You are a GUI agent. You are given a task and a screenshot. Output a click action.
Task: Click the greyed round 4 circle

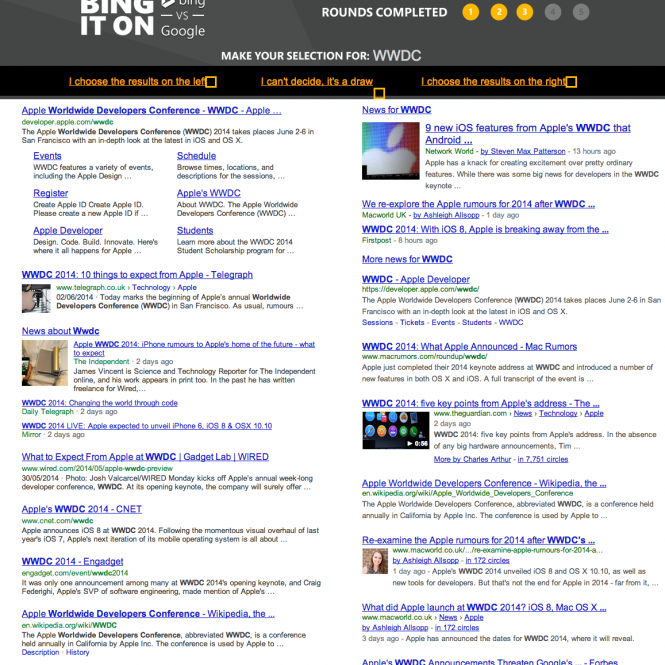553,12
